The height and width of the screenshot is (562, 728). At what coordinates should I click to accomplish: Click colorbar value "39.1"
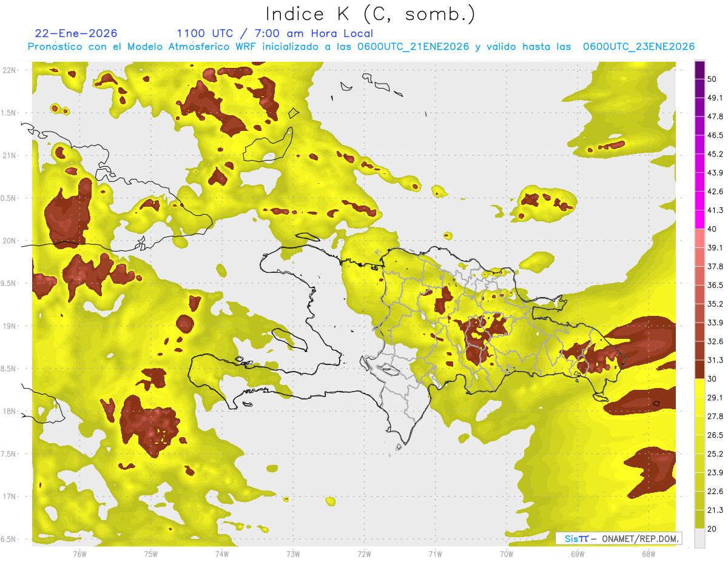tap(715, 248)
